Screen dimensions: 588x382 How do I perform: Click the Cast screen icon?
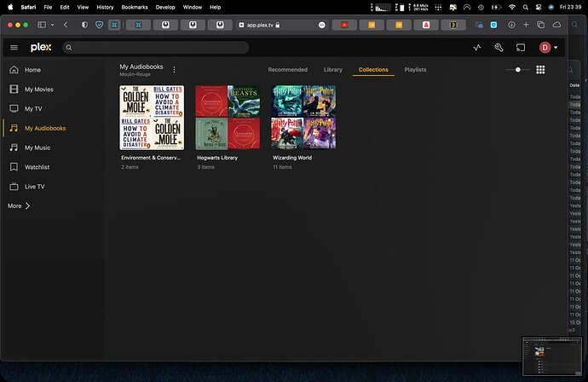[521, 47]
